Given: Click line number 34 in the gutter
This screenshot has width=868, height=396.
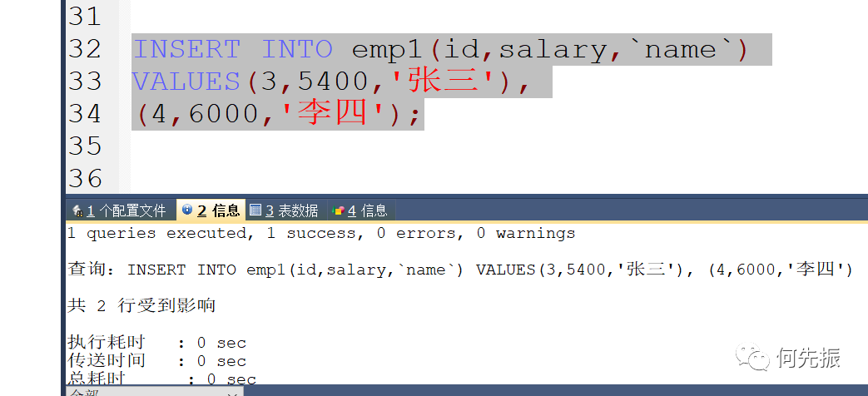Looking at the screenshot, I should (x=86, y=115).
